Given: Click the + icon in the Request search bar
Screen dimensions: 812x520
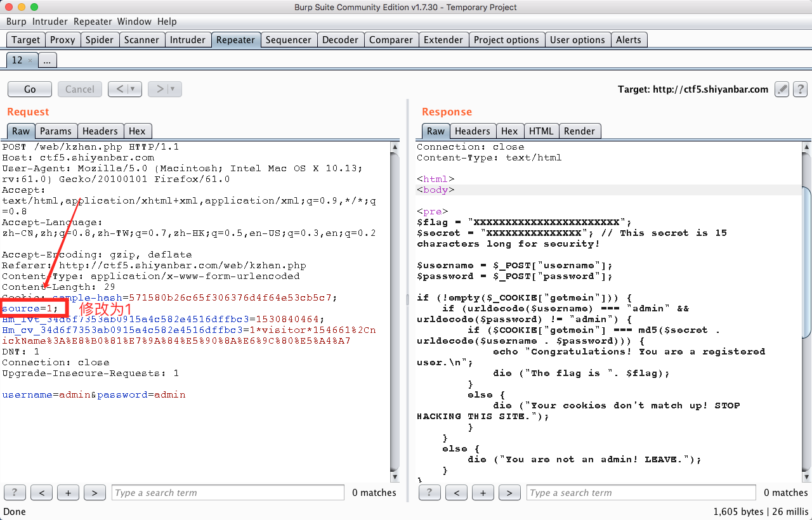Looking at the screenshot, I should (68, 492).
